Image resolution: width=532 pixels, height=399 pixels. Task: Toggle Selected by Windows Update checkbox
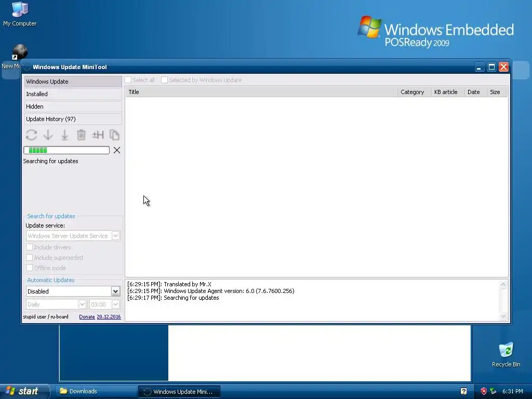pos(164,80)
